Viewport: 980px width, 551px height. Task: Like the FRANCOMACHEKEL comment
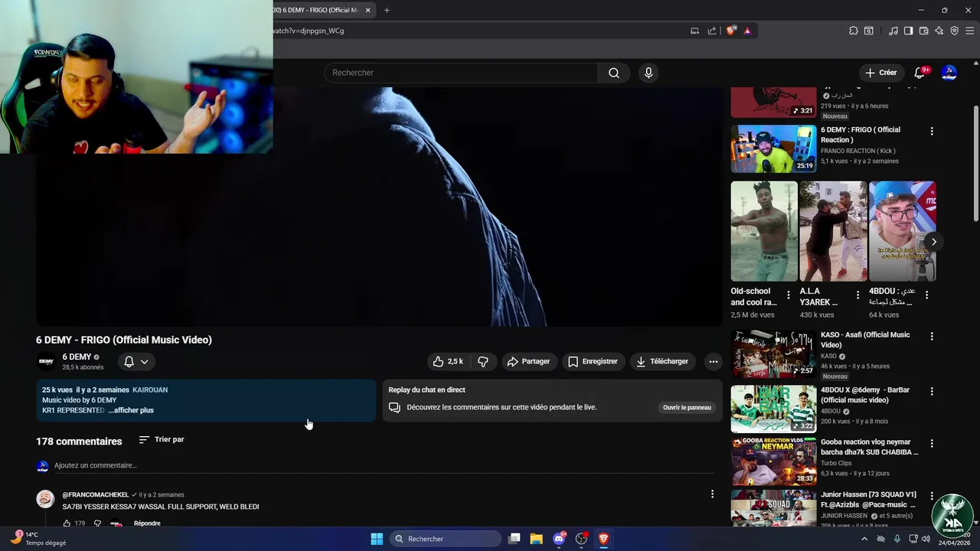click(67, 523)
